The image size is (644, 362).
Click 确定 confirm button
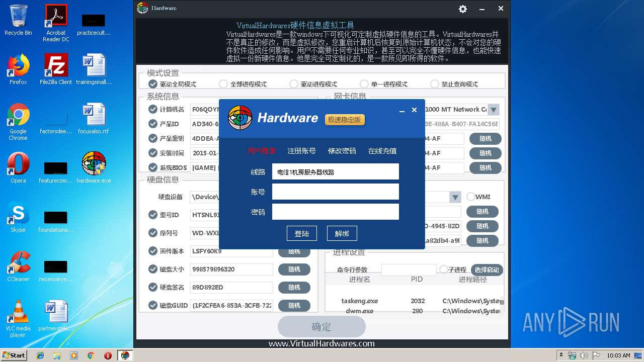(x=321, y=327)
